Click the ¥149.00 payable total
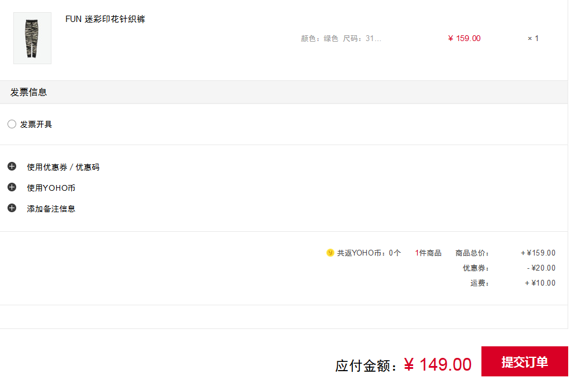574x392 pixels. point(438,365)
